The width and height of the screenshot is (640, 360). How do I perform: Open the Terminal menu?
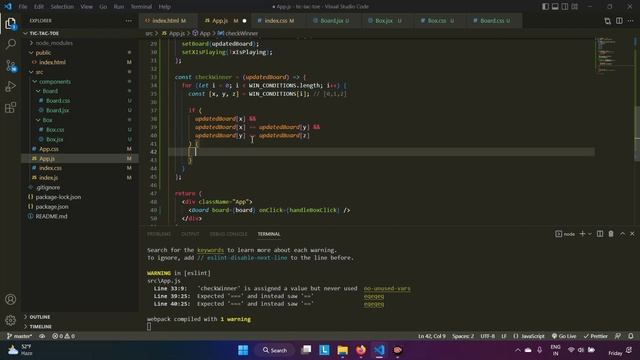tap(141, 7)
